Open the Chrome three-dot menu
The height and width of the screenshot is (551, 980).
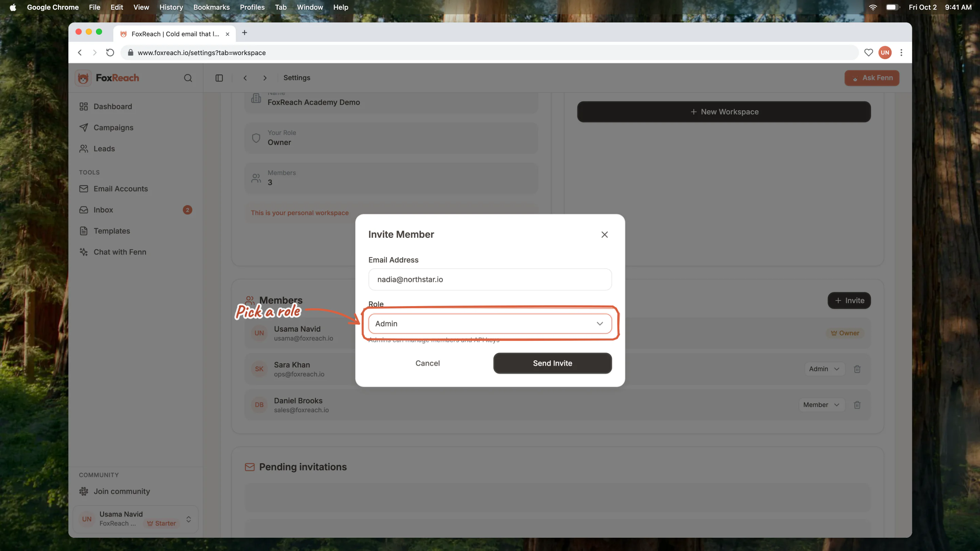pos(901,52)
